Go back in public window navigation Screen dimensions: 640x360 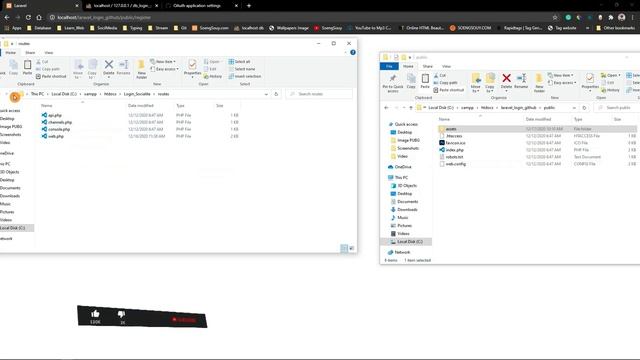coord(387,108)
